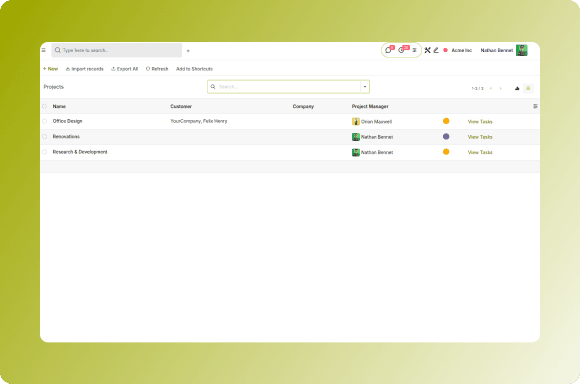Switch to the list view icon
The image size is (580, 384).
tap(528, 88)
